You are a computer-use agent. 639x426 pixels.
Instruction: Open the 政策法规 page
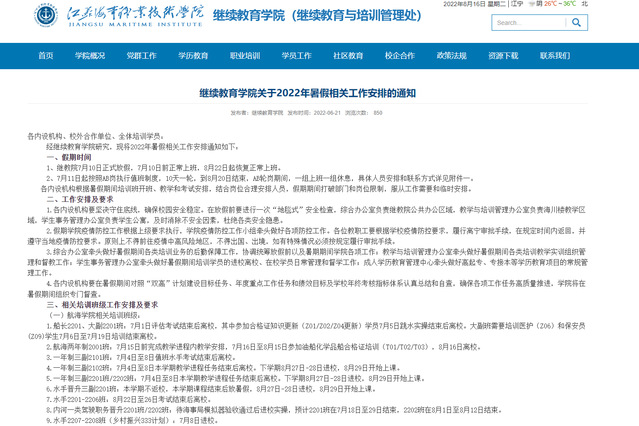click(x=452, y=56)
